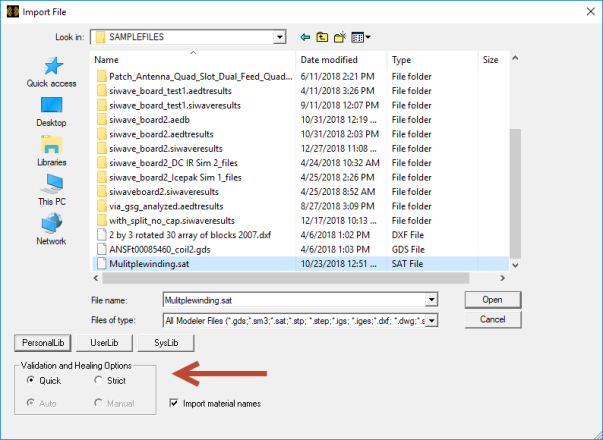The image size is (603, 440).
Task: Expand the Files of type dropdown
Action: 431,320
